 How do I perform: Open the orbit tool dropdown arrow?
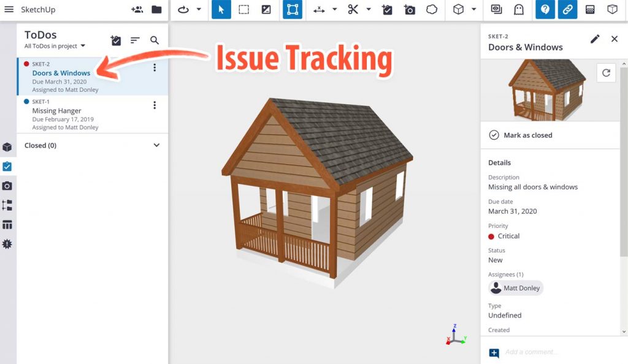pos(199,10)
